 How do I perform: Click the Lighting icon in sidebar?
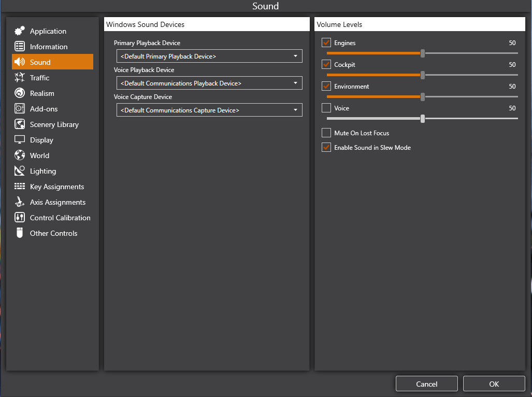click(x=20, y=171)
